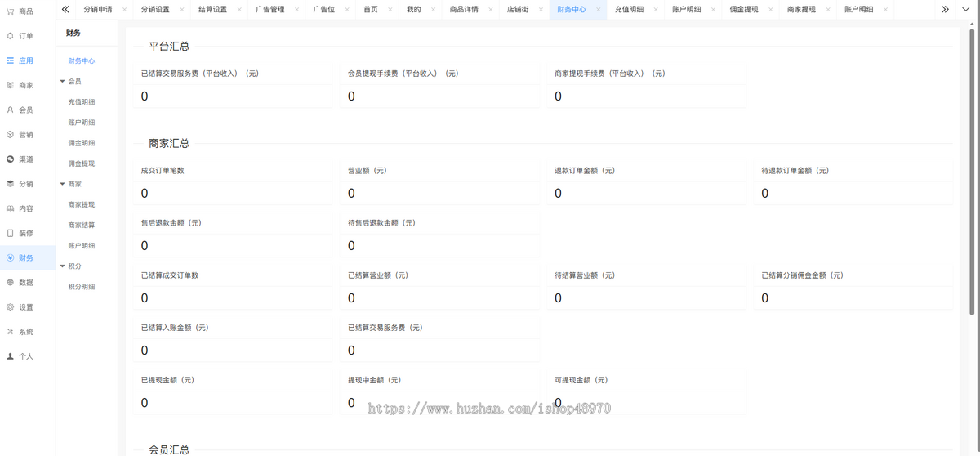980x456 pixels.
Task: Select the 财务 sidebar section
Action: (x=26, y=257)
